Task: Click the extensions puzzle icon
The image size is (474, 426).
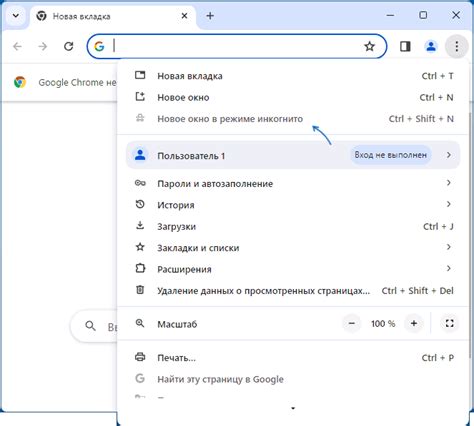Action: tap(140, 268)
